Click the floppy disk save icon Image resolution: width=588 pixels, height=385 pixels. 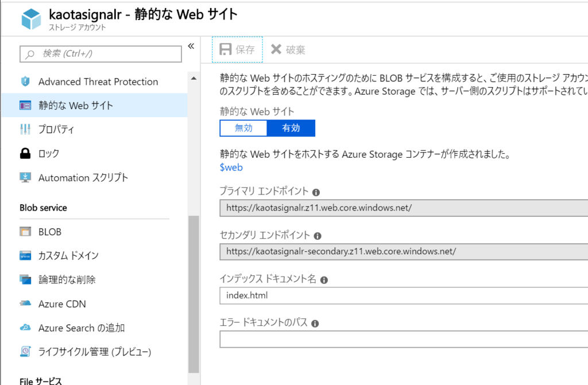click(x=225, y=49)
